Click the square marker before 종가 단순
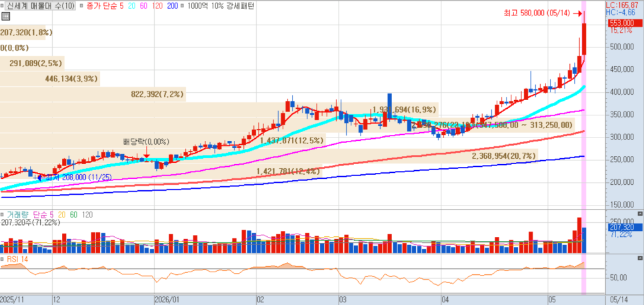Viewport: 644px width, 305px height. tap(81, 6)
